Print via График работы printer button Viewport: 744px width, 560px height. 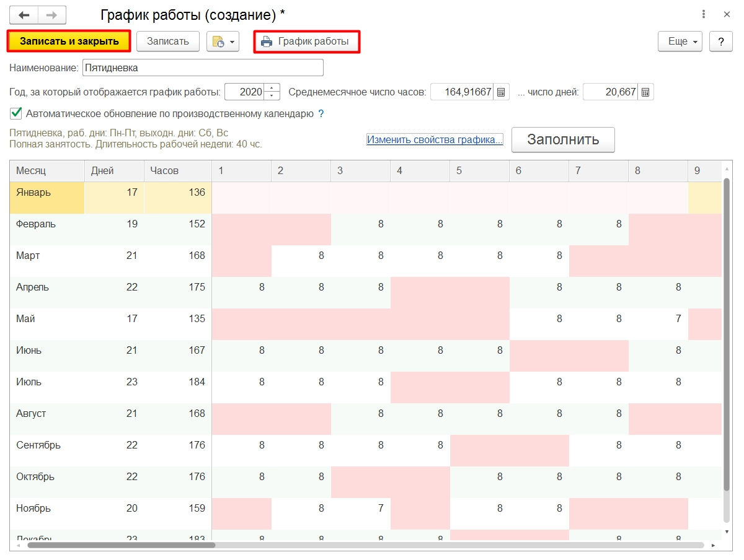(307, 42)
